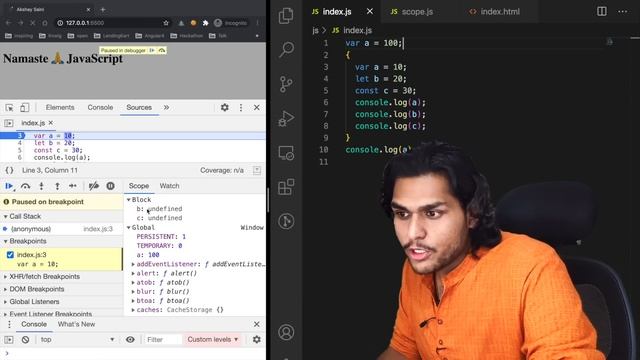Screen dimensions: 640x360
Task: Collapse the Global scope section
Action: [129, 227]
